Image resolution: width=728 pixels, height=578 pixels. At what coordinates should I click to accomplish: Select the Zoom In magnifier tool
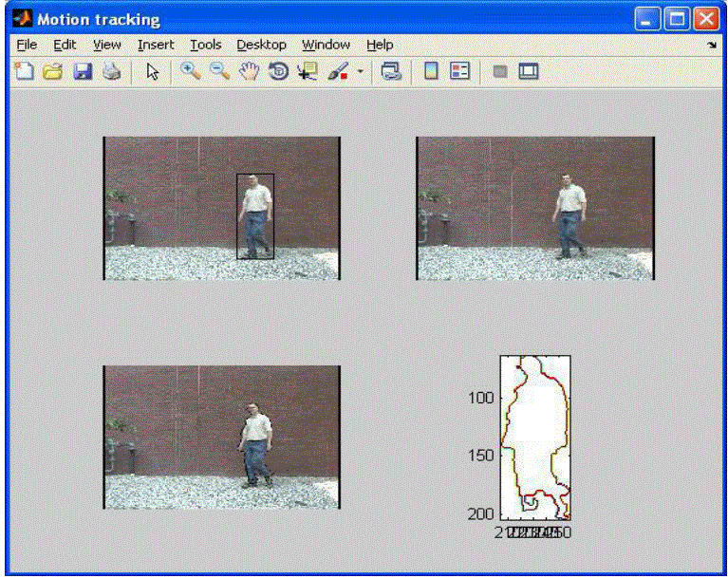190,71
